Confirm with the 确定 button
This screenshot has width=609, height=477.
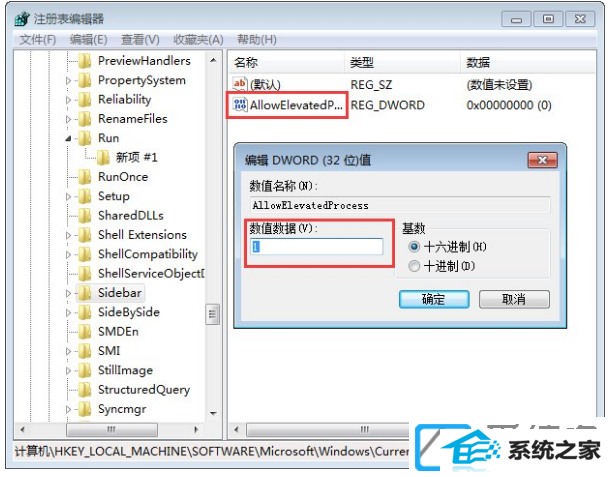coord(434,299)
